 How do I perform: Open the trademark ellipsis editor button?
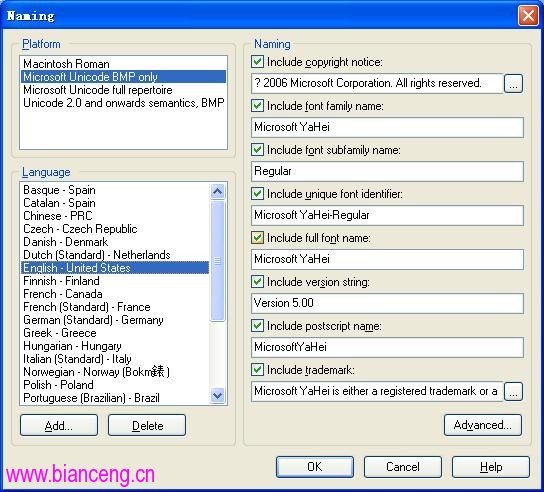pyautogui.click(x=513, y=391)
